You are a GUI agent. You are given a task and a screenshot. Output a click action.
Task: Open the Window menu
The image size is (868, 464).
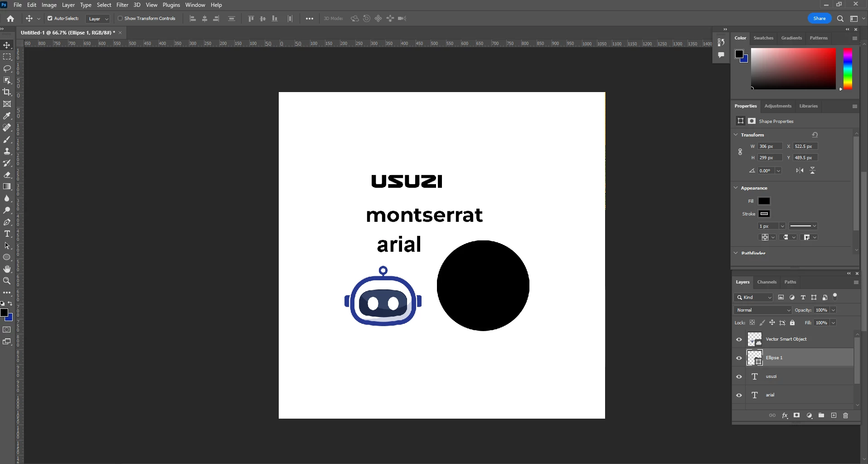195,5
